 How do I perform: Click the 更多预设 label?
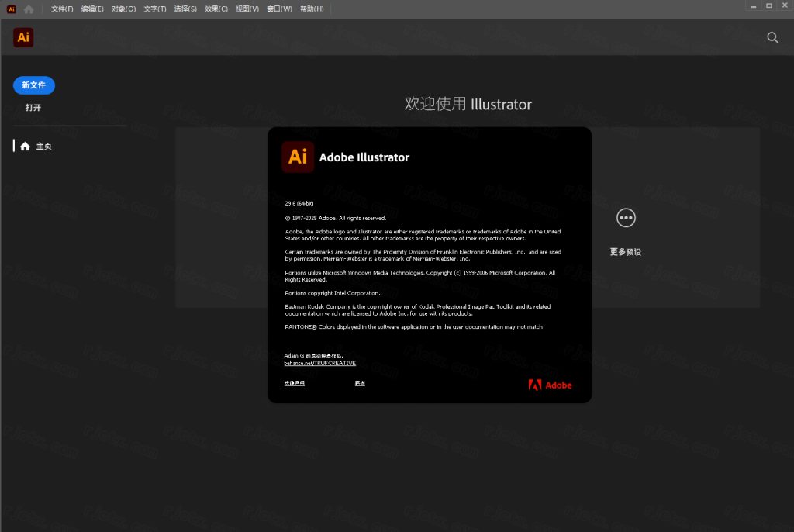(626, 252)
